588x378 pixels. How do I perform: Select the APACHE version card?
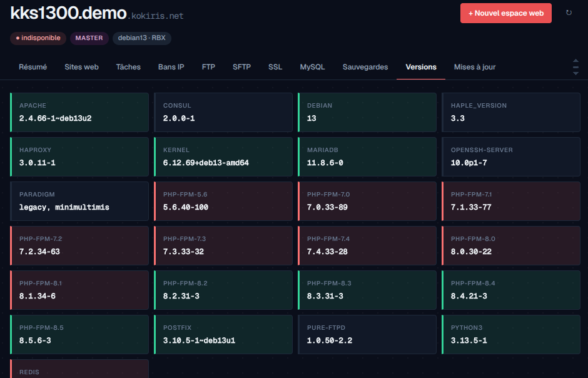[79, 113]
